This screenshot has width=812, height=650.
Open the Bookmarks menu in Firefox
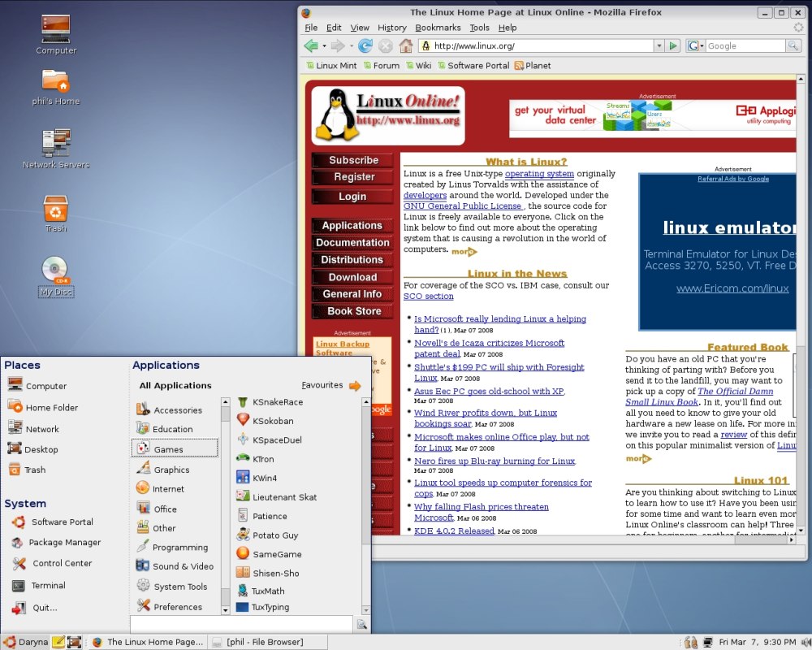(438, 28)
